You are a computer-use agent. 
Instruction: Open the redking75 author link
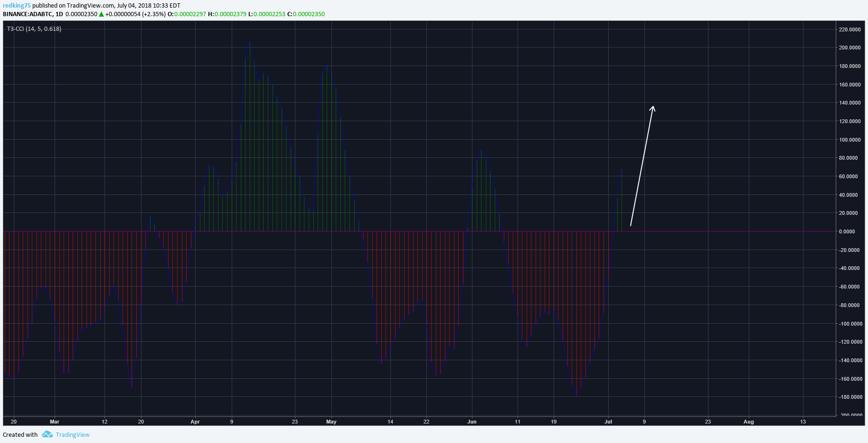17,6
